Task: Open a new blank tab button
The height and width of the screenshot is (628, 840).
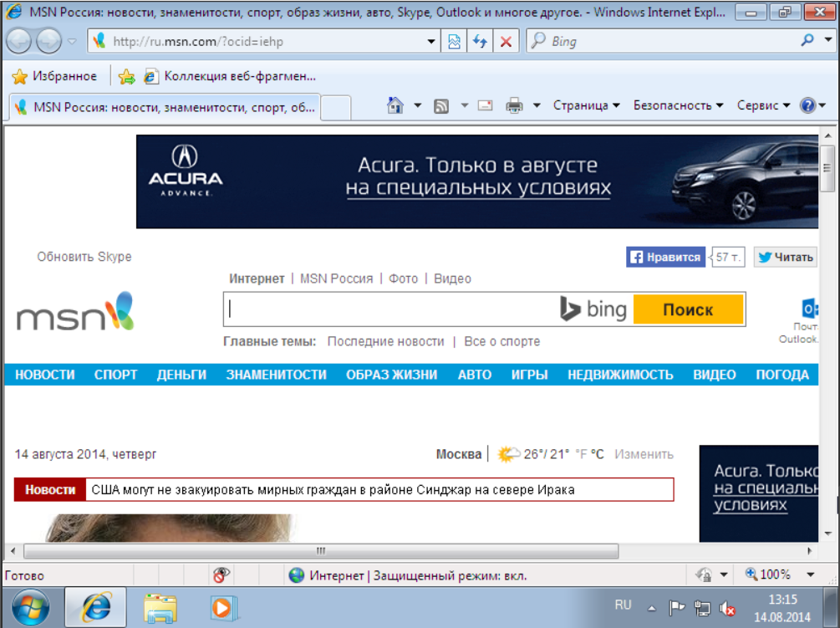Action: coord(336,108)
